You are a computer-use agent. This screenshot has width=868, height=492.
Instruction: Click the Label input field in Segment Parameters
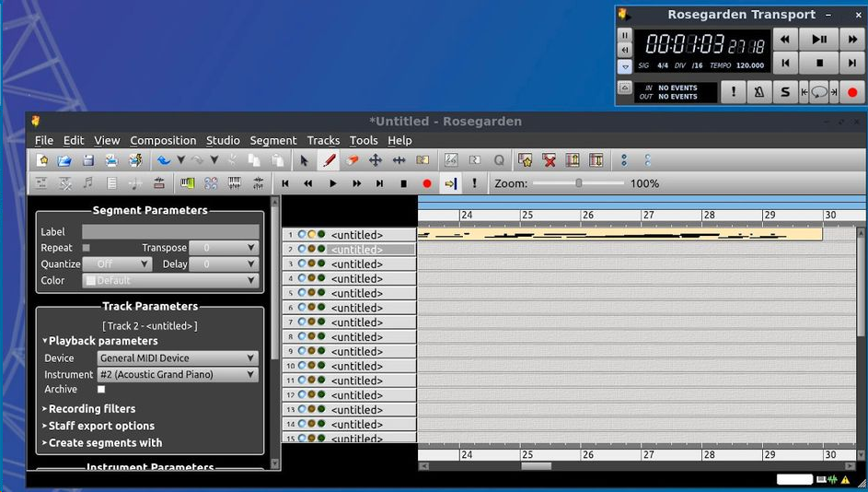click(x=170, y=231)
